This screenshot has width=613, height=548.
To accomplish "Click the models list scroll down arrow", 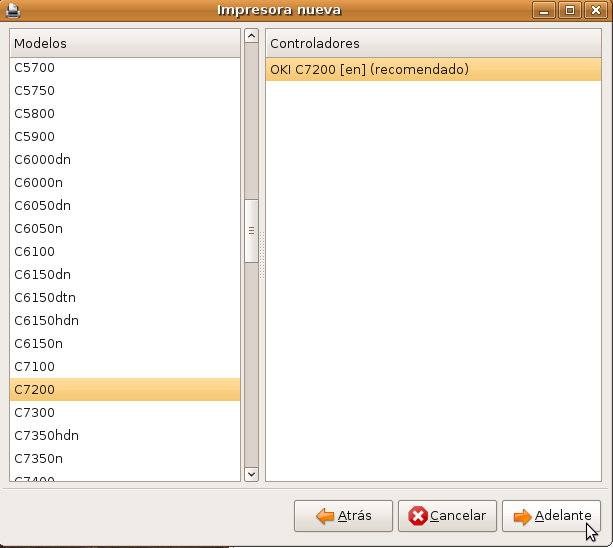I will pos(251,475).
